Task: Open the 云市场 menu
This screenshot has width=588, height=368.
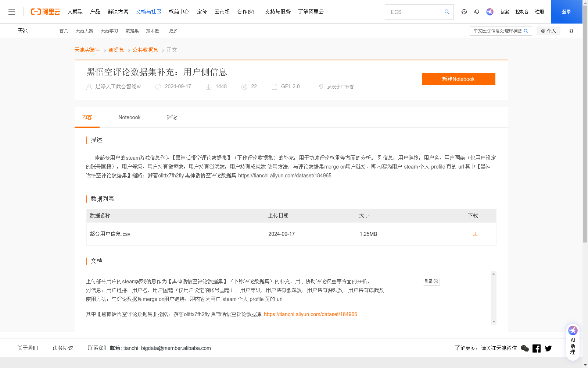Action: tap(222, 12)
